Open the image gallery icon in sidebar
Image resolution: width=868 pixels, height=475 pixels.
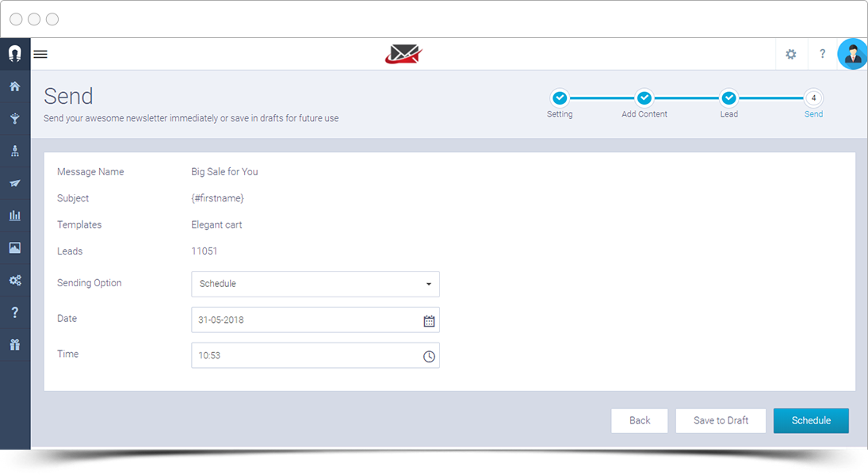click(15, 247)
